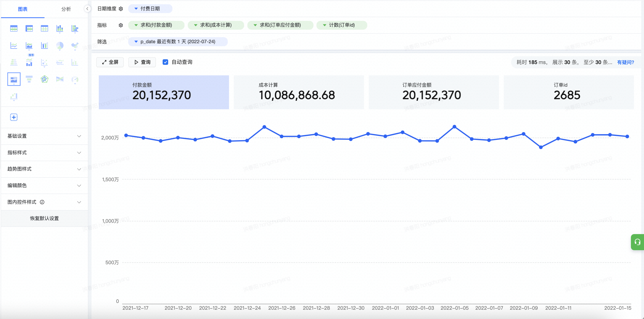Choose the histogram chart icon

[75, 62]
